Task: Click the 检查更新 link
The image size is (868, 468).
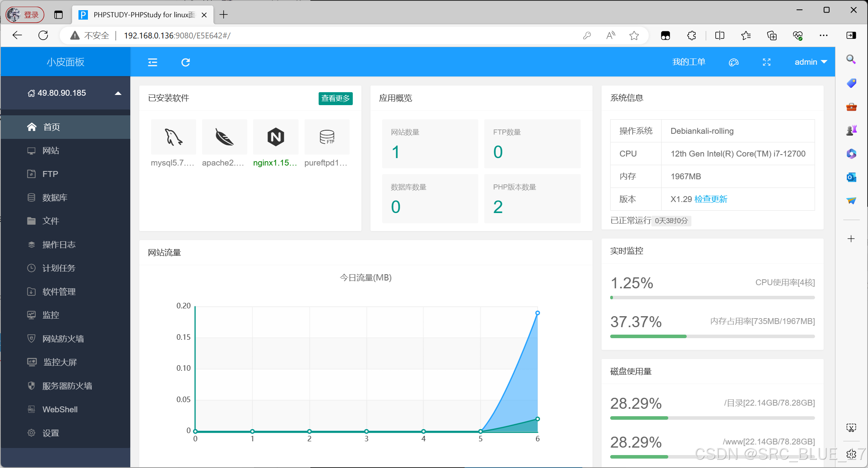Action: [711, 199]
